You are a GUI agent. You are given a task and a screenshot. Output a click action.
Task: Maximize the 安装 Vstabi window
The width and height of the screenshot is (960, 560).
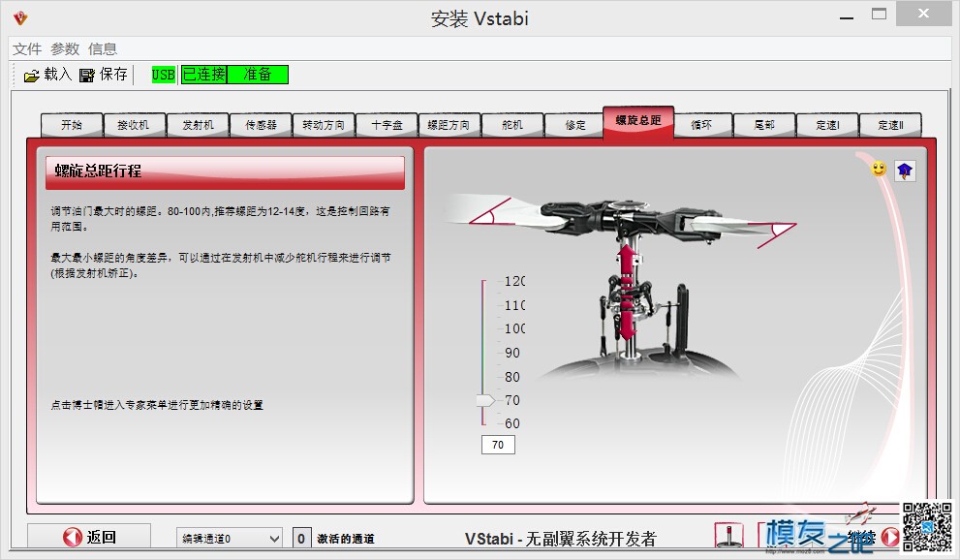click(880, 15)
